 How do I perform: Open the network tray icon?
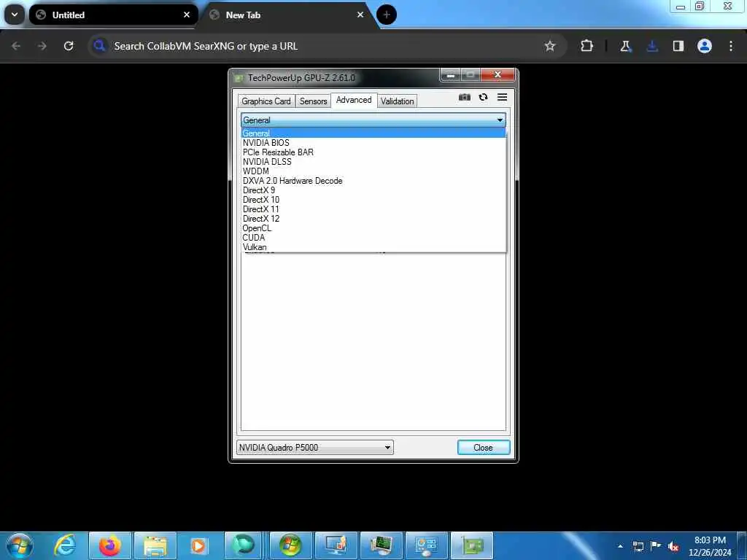638,546
